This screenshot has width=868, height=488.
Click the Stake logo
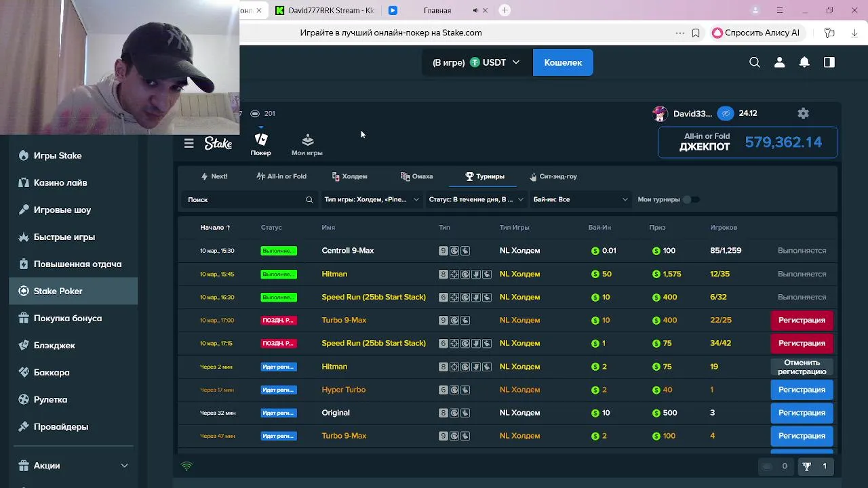point(218,143)
